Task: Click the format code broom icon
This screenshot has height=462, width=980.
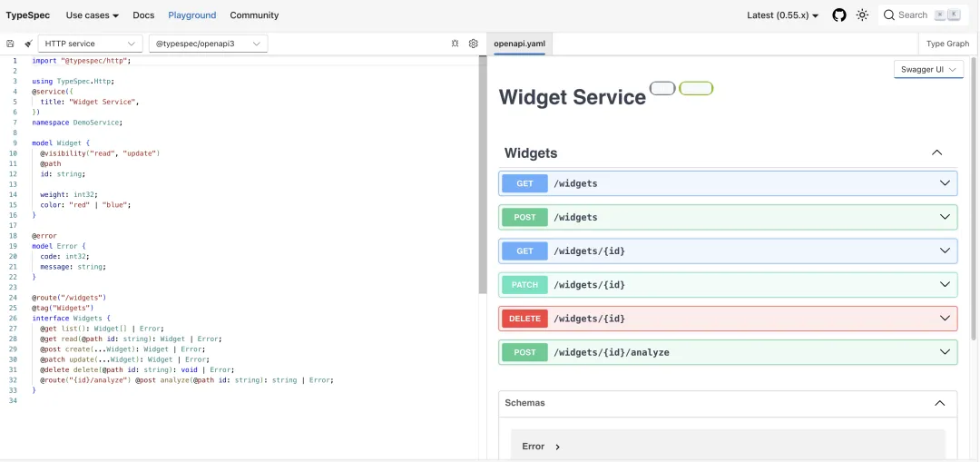Action: pyautogui.click(x=28, y=44)
